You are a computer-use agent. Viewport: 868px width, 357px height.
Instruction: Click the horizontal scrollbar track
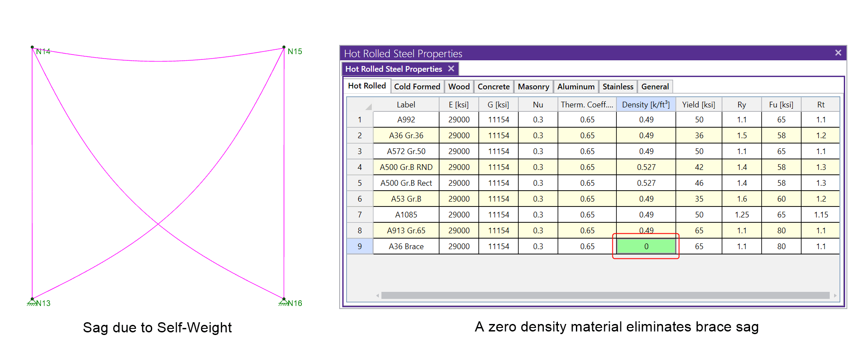pos(605,295)
